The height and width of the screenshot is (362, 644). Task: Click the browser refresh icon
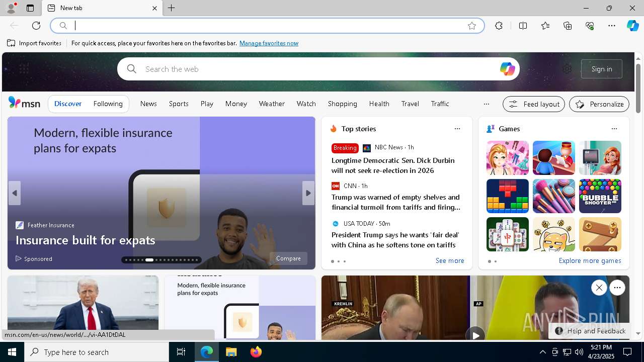point(36,26)
